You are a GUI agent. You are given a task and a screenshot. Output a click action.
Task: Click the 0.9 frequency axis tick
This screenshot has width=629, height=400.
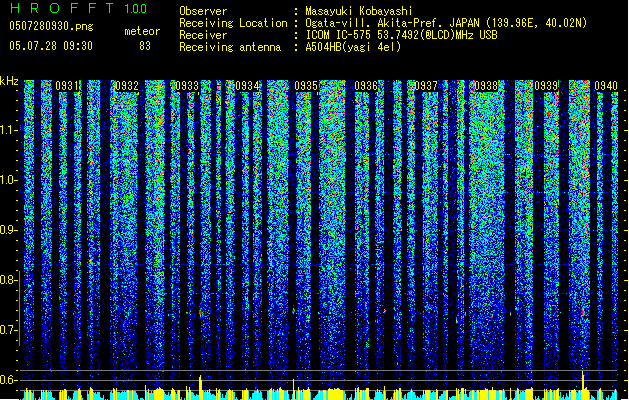click(9, 230)
